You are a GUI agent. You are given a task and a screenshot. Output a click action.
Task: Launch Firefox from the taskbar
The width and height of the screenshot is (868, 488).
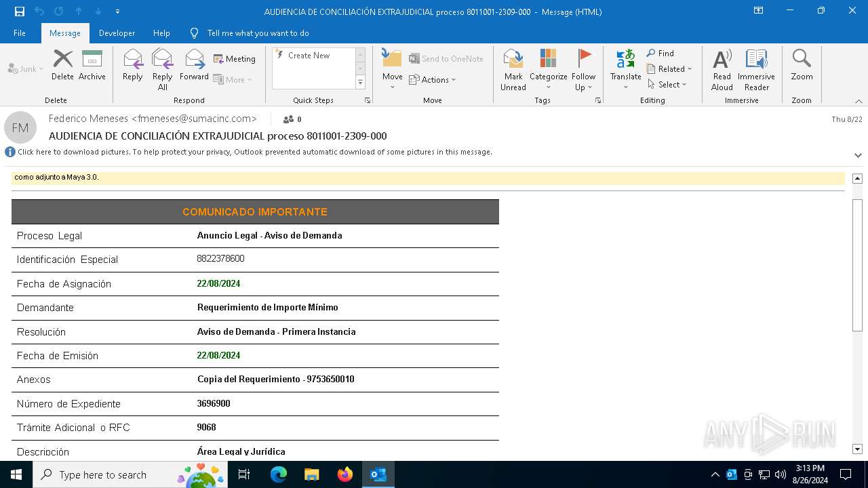pos(345,474)
